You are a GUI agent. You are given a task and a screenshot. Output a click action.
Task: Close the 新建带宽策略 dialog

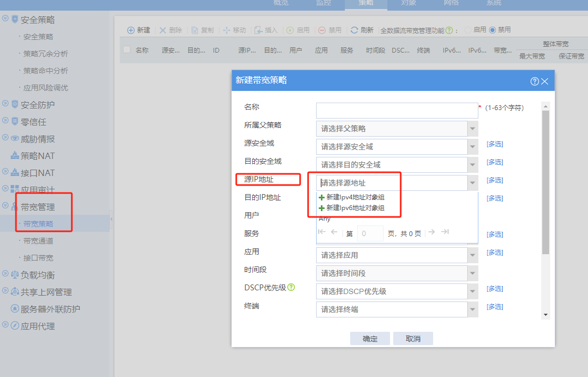545,81
